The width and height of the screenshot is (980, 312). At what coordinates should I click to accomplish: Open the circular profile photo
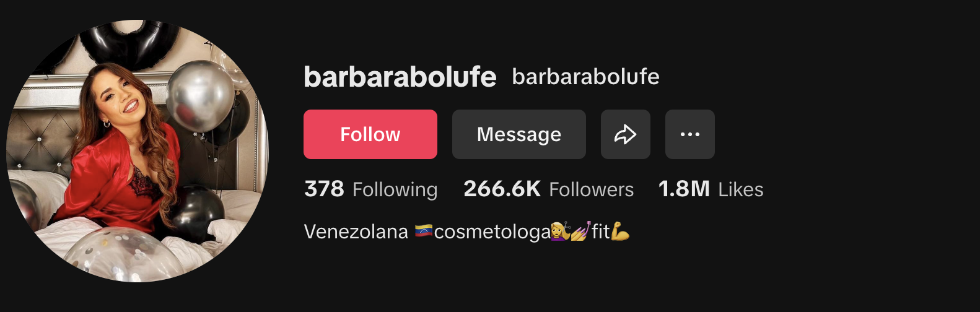pyautogui.click(x=138, y=151)
